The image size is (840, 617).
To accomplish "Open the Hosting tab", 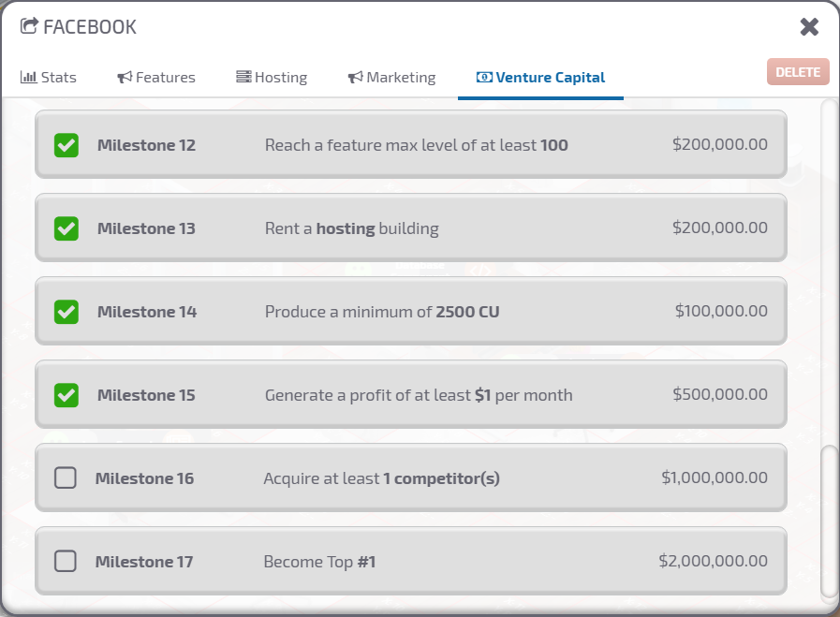I will pyautogui.click(x=272, y=78).
